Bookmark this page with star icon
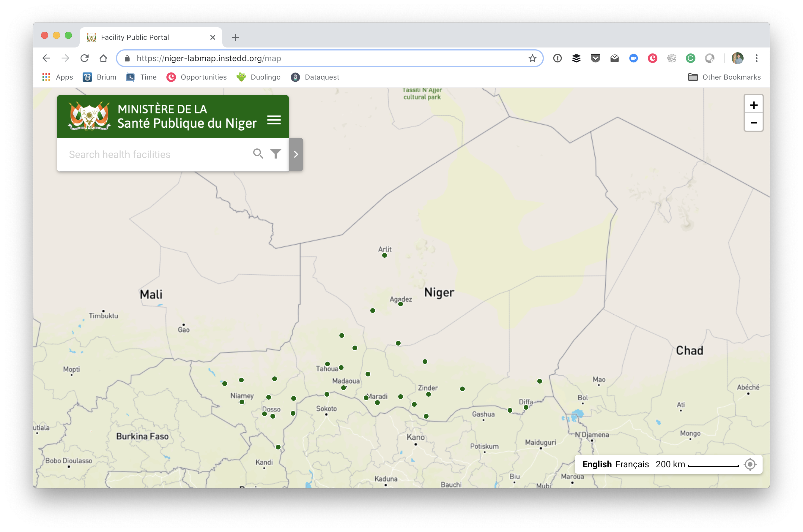This screenshot has width=803, height=532. click(x=532, y=58)
